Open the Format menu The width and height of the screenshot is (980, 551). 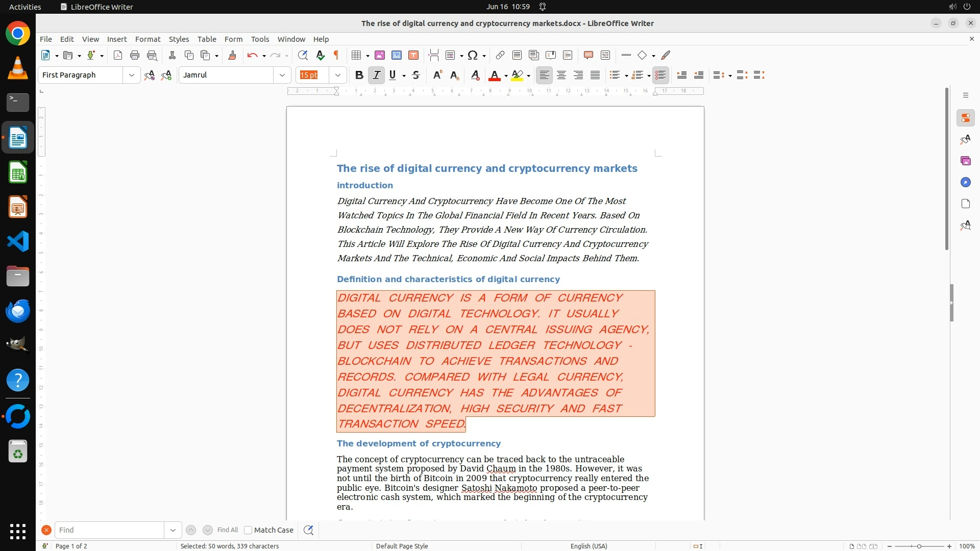(148, 39)
